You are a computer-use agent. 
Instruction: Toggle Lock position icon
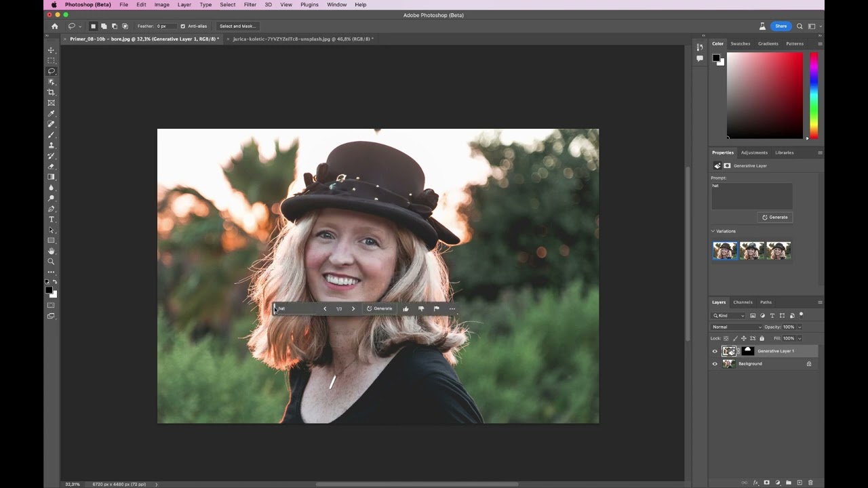pos(744,338)
